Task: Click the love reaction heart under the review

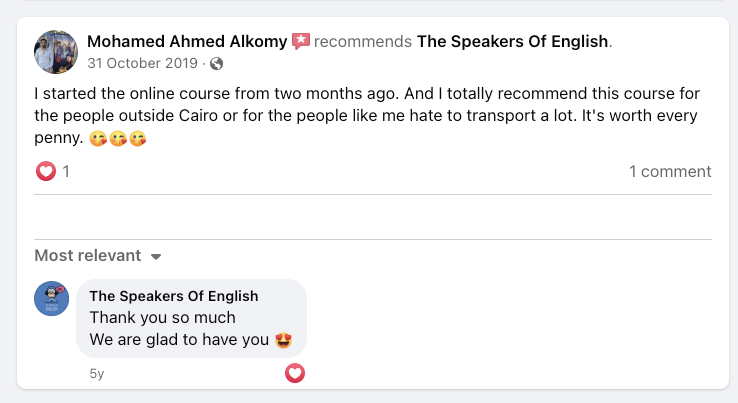Action: click(46, 171)
